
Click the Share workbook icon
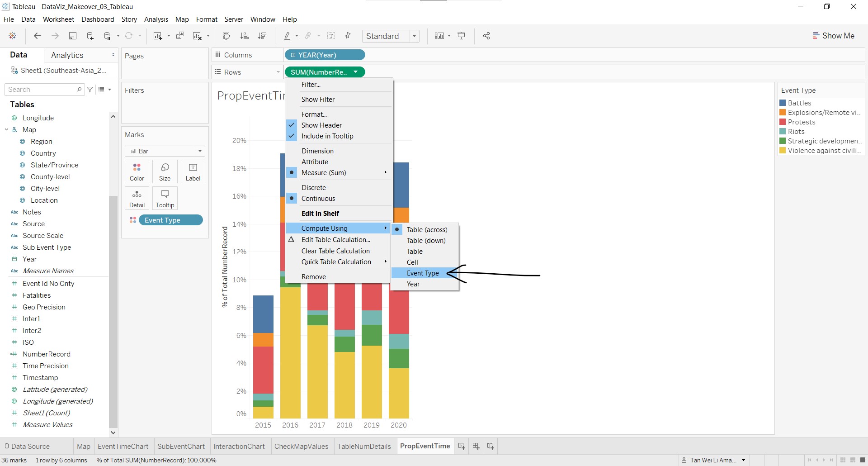[486, 36]
